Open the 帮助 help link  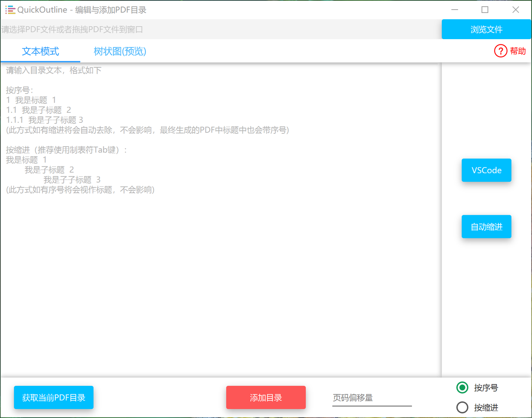(x=517, y=51)
